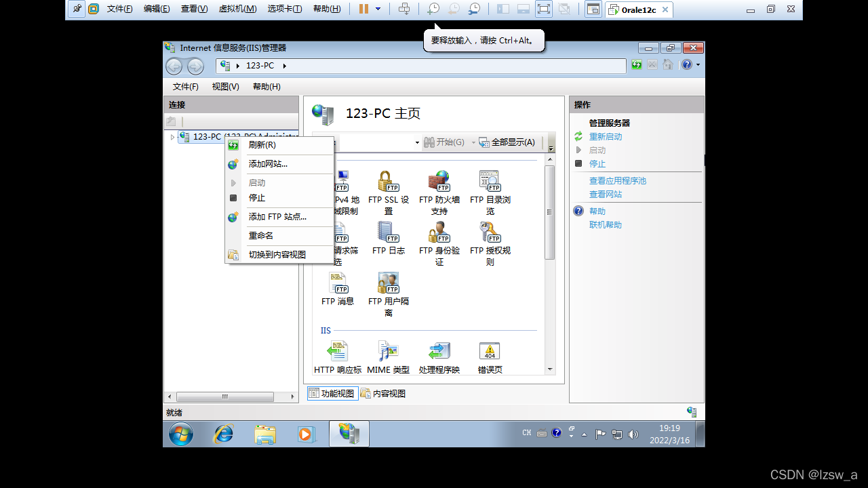
Task: Open VMware 编辑(E) menu
Action: pos(157,9)
